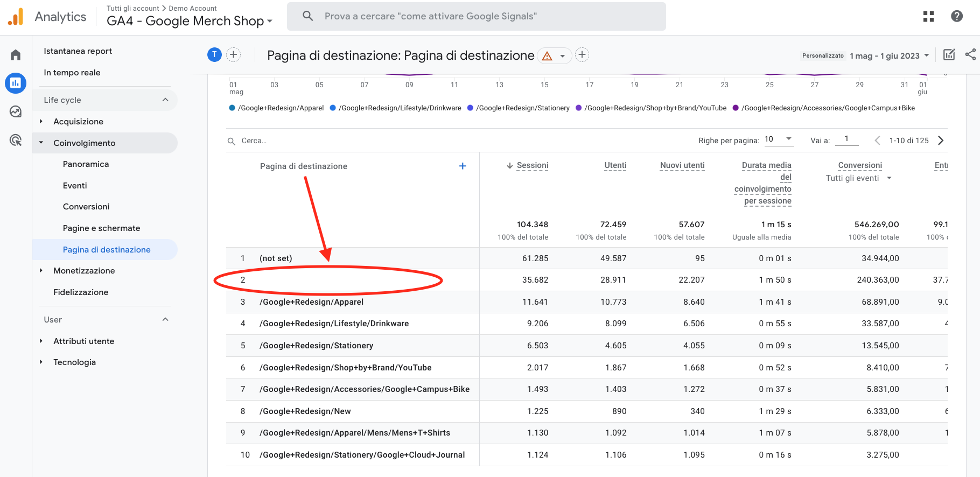Click the 1-10 di 125 pagination text
Screen dimensions: 980x477
(x=909, y=141)
